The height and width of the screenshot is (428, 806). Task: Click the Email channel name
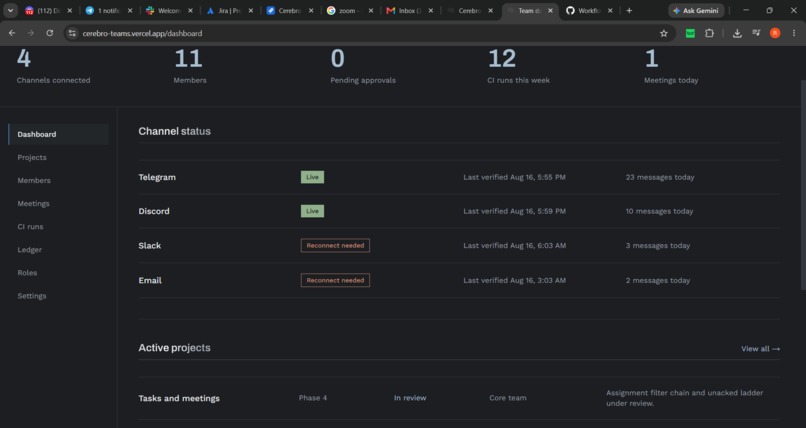tap(150, 281)
